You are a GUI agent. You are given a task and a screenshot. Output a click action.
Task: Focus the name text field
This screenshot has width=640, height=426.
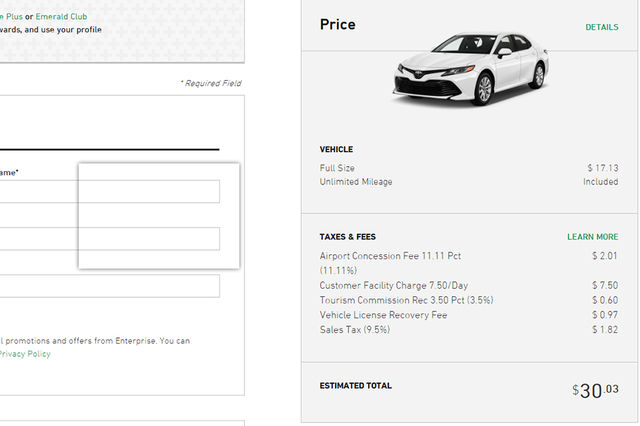pyautogui.click(x=110, y=191)
